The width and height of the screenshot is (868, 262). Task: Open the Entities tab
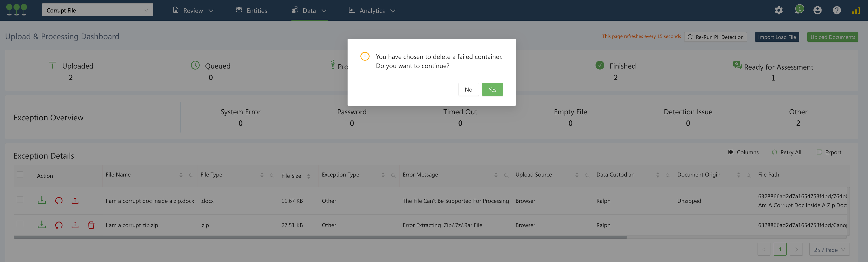click(x=251, y=10)
